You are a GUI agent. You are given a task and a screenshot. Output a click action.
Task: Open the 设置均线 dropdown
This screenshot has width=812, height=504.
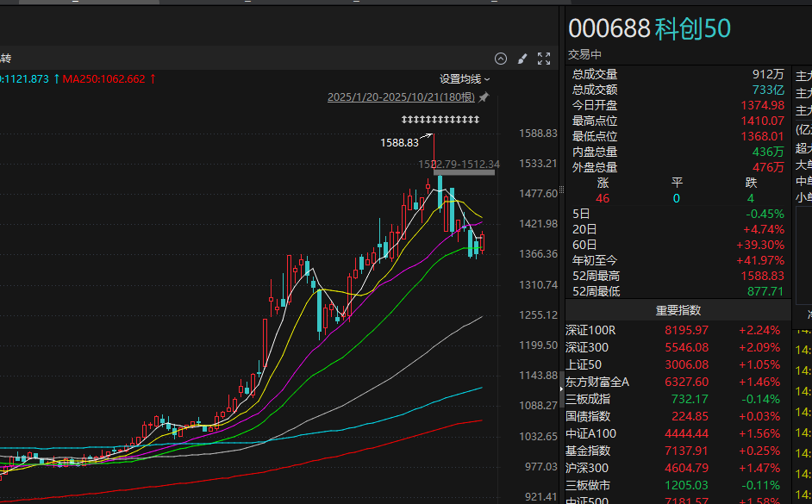465,79
